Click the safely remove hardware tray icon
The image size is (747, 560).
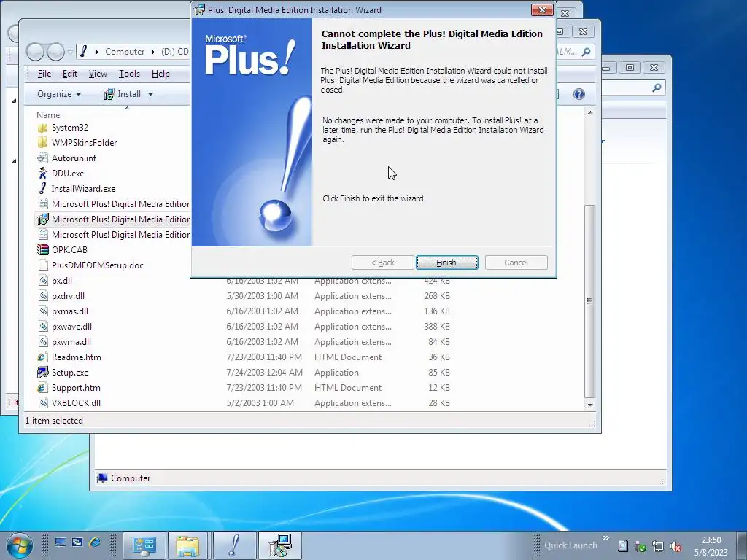tap(640, 546)
